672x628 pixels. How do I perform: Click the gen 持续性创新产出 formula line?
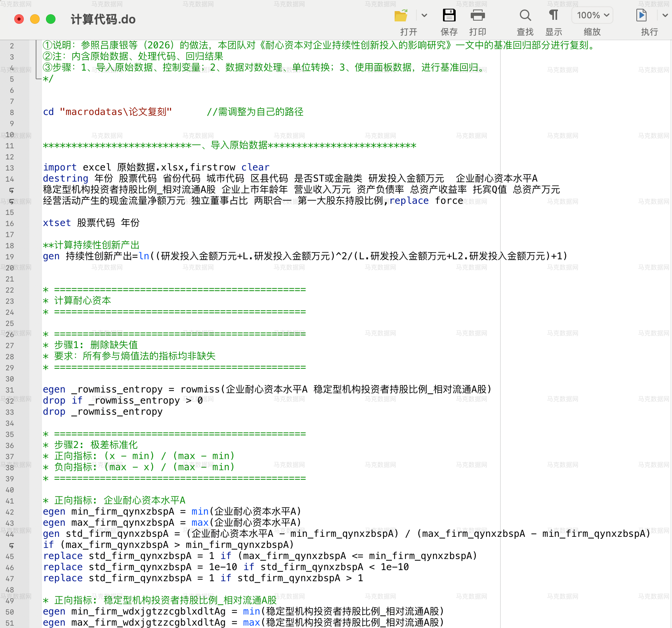[x=305, y=256]
